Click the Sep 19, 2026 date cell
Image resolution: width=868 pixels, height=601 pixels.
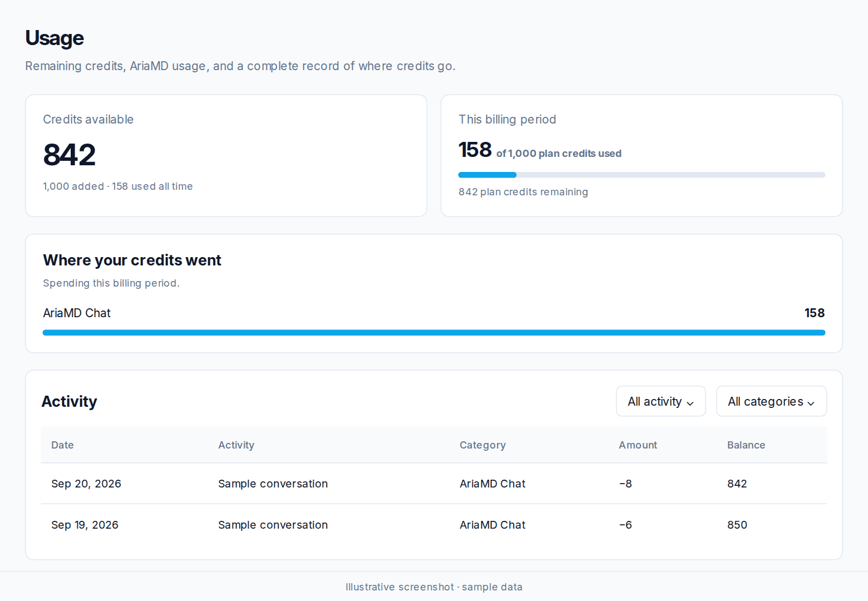85,525
